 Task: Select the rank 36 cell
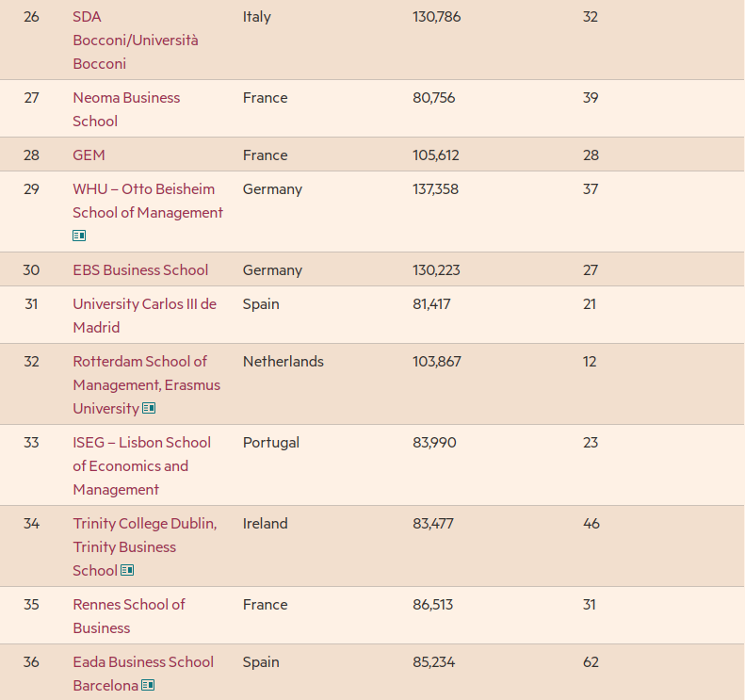pyautogui.click(x=31, y=662)
